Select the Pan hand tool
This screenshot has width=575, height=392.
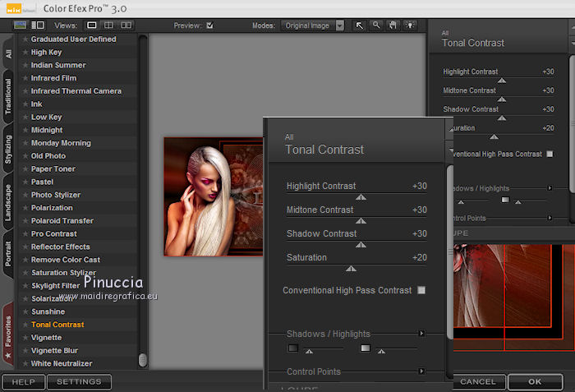click(x=391, y=25)
